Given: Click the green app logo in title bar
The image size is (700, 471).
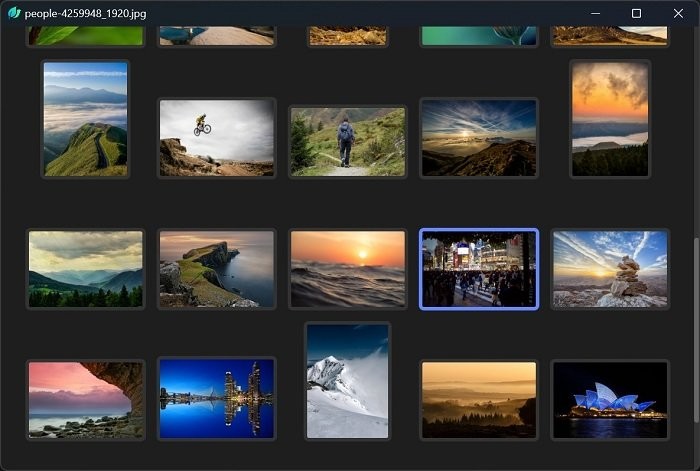Looking at the screenshot, I should [x=14, y=13].
